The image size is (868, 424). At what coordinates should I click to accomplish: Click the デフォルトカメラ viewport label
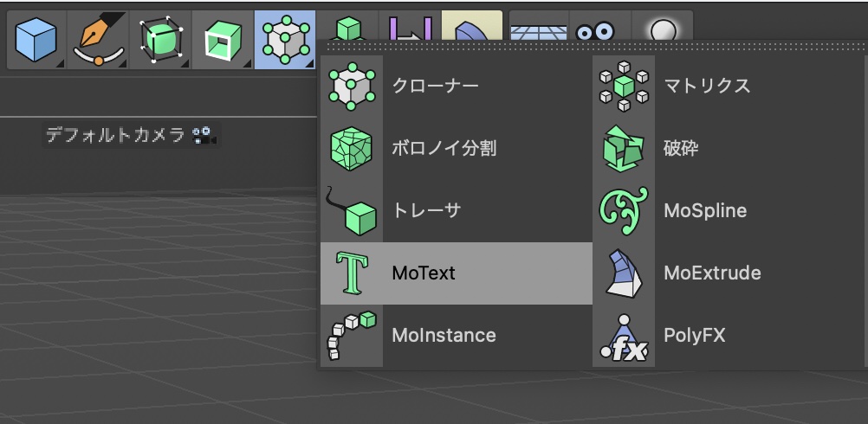coord(115,135)
